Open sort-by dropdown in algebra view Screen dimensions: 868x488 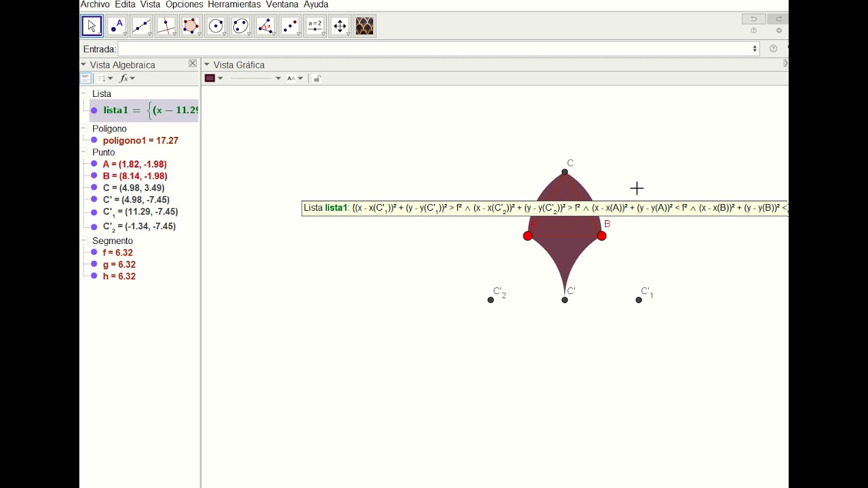click(x=104, y=79)
